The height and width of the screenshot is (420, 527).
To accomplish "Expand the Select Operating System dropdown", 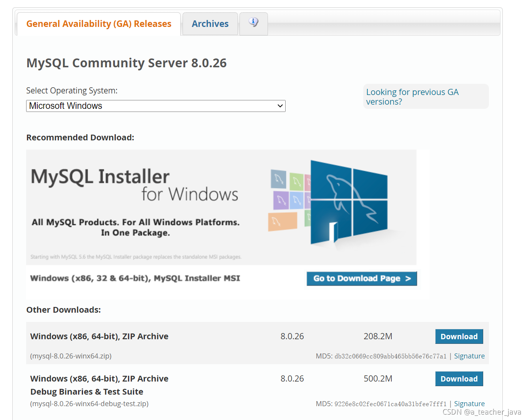I will pyautogui.click(x=156, y=106).
